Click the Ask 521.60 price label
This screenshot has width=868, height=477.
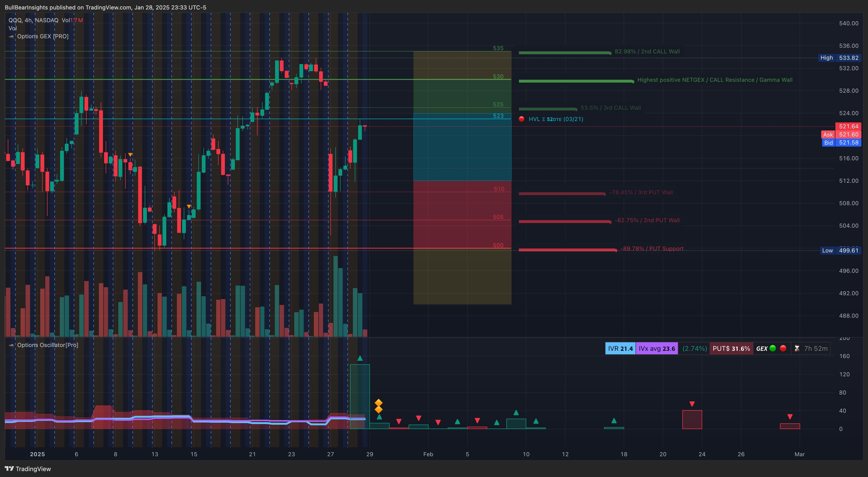841,134
